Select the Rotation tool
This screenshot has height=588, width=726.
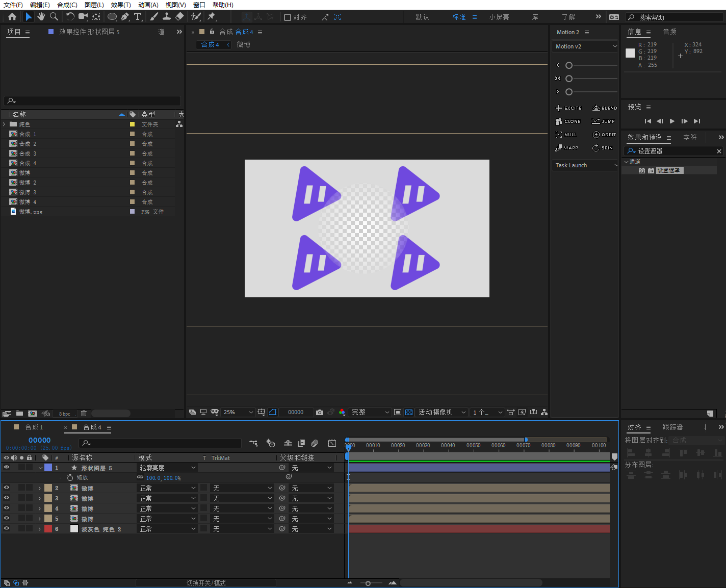point(70,17)
